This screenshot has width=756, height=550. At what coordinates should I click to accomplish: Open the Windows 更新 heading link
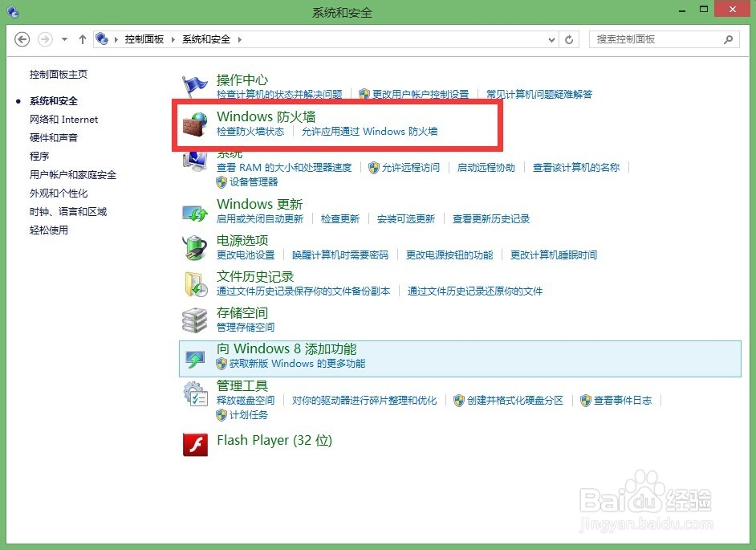click(x=259, y=204)
